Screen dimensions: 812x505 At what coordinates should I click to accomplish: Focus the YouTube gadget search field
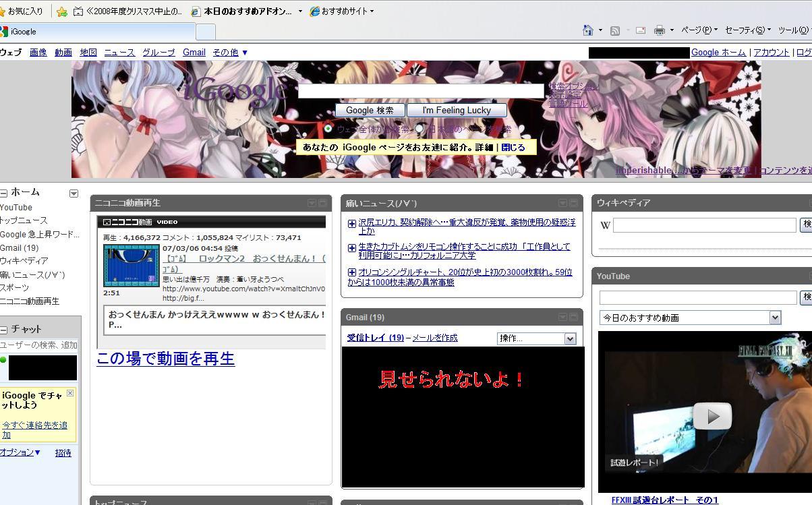698,297
